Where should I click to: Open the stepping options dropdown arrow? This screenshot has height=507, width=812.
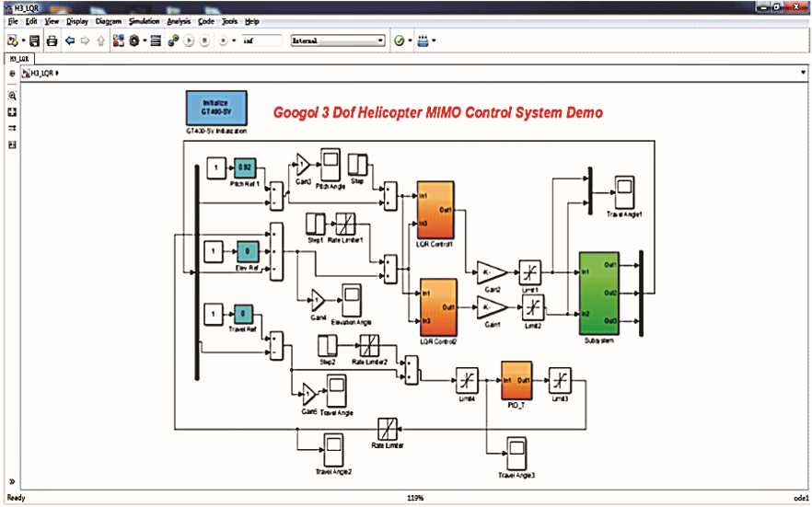coord(234,40)
